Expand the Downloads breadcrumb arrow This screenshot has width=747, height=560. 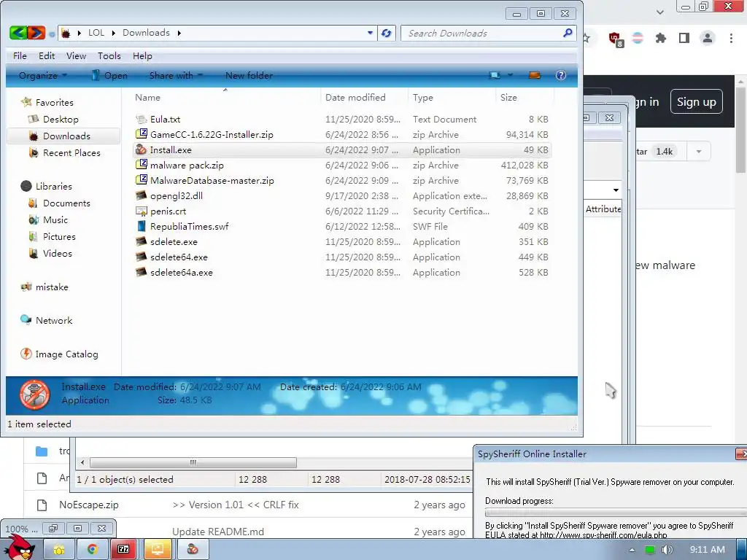point(179,33)
